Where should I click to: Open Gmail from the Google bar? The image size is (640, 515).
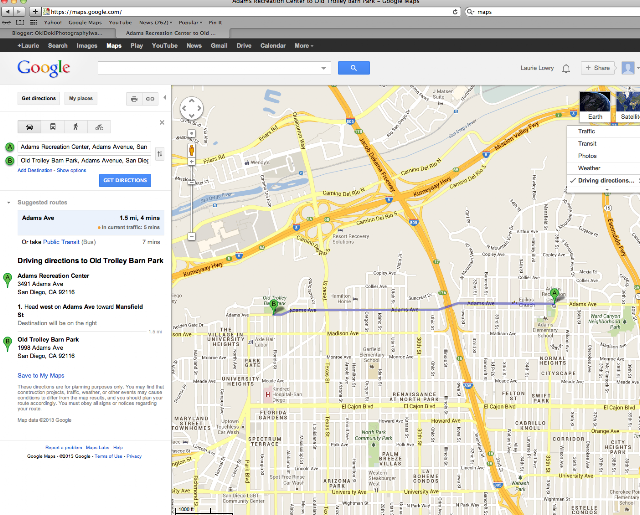click(219, 46)
